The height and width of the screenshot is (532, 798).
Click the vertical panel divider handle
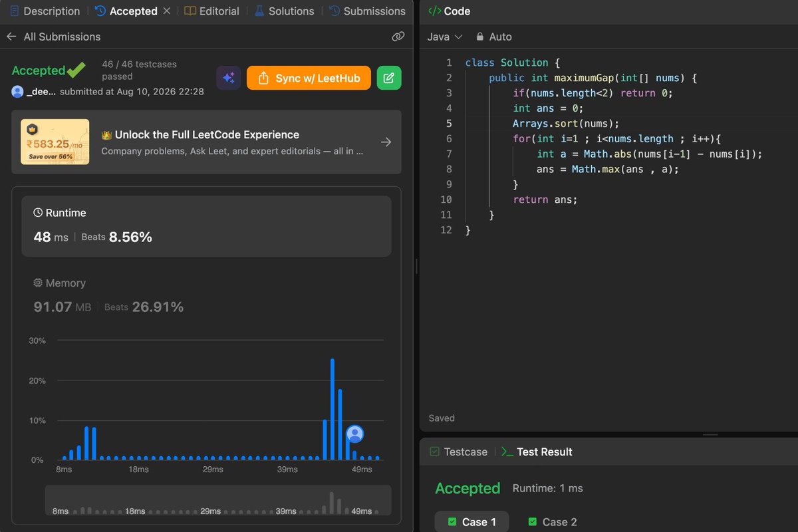coord(416,266)
